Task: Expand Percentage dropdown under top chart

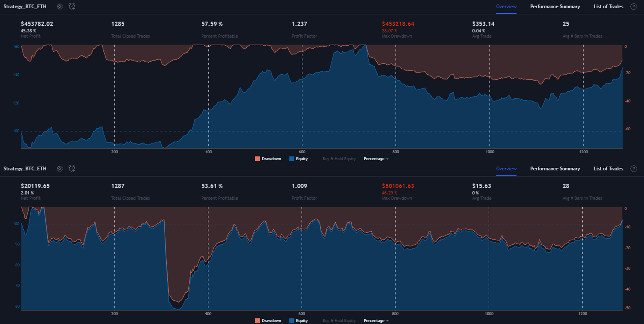Action: [376, 159]
